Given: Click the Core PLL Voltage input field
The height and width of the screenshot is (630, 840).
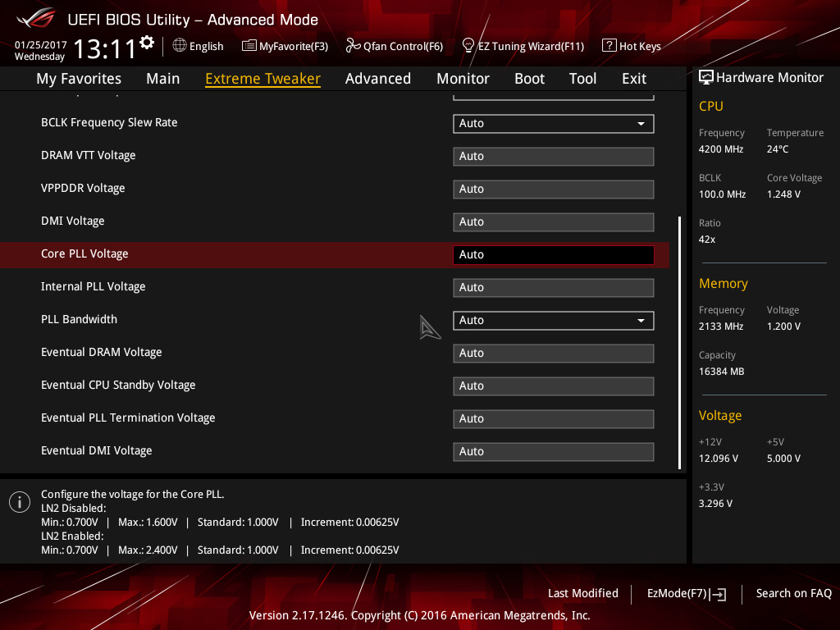Looking at the screenshot, I should (x=554, y=255).
